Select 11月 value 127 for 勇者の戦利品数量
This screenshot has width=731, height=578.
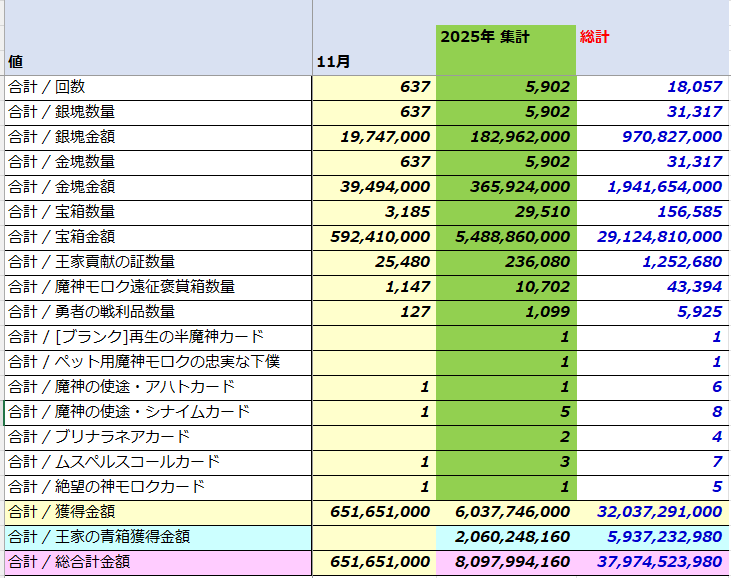point(415,312)
